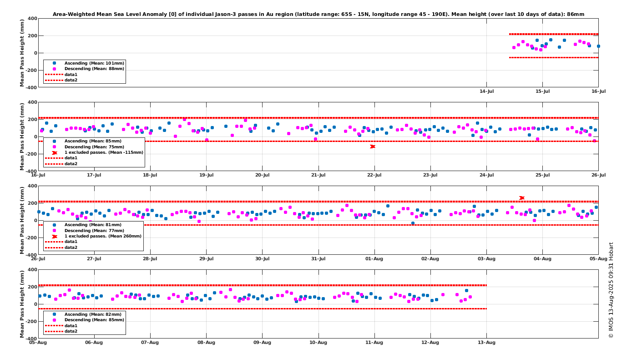Click the '27-Jul' date tick label
Screen dimensions: 637x364
click(x=94, y=259)
